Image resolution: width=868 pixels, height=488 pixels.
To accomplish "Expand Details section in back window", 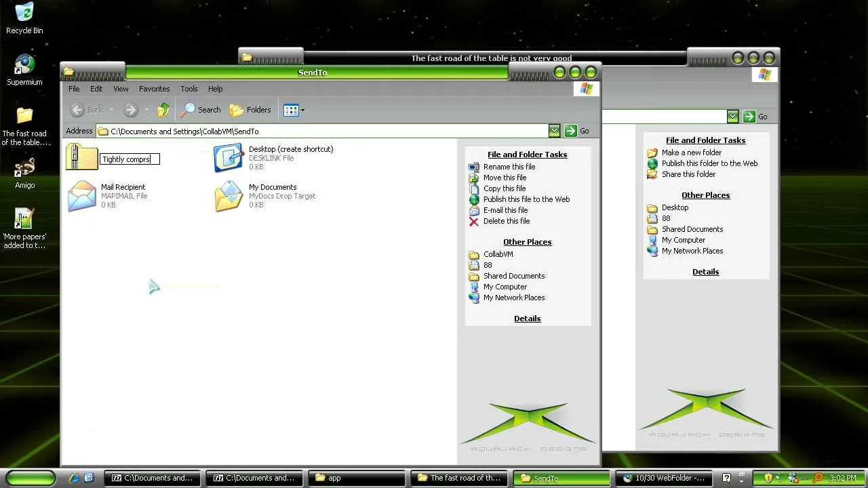I will [x=705, y=272].
